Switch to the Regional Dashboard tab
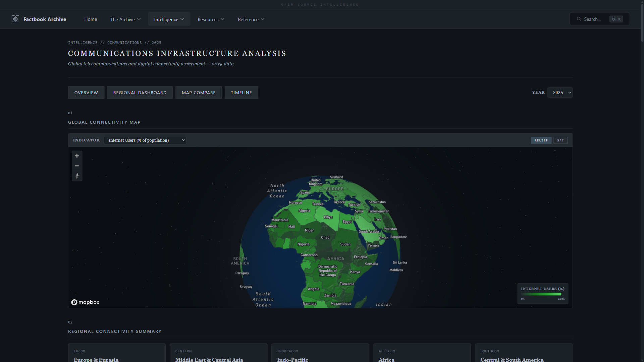The height and width of the screenshot is (362, 644). 140,93
